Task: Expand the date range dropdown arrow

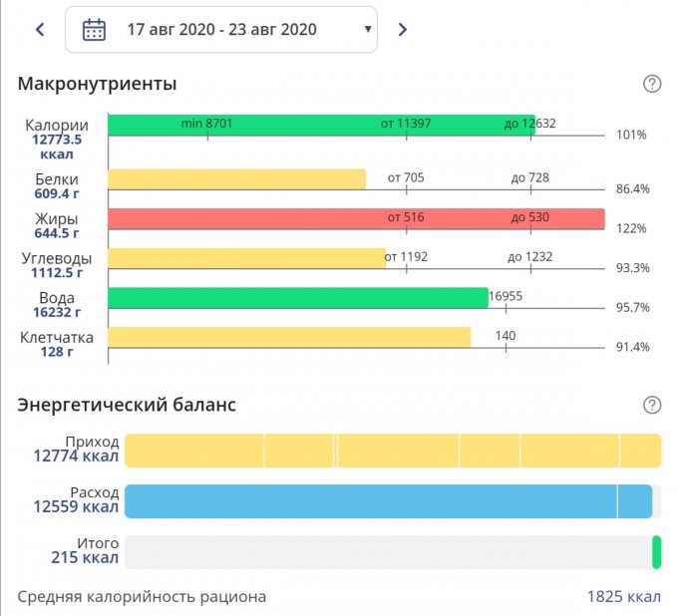Action: 369,30
